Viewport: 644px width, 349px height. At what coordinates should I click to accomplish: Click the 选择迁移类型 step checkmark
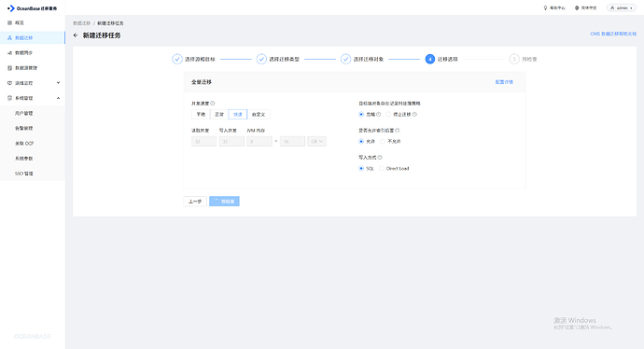261,59
